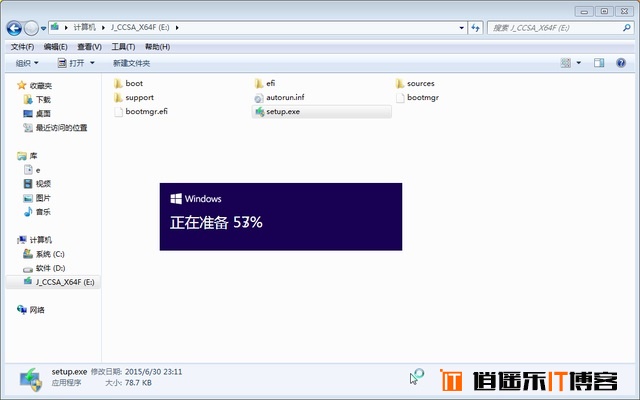
Task: Select the boot folder
Action: 128,83
